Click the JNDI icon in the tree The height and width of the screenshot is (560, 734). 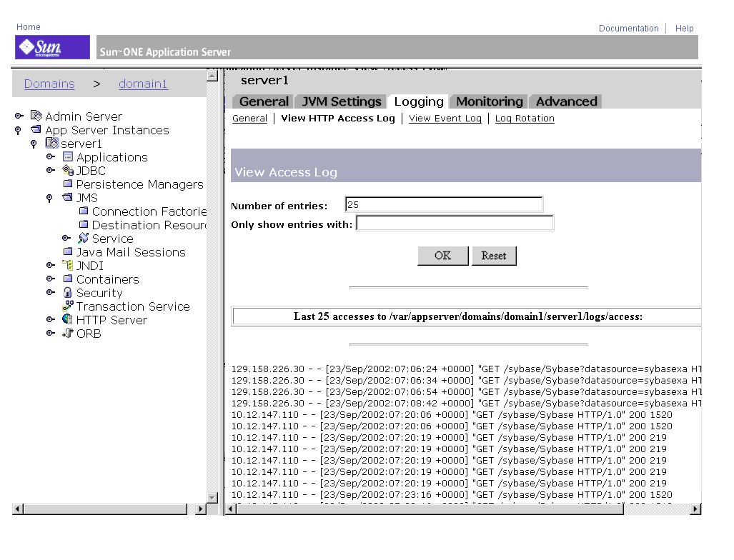coord(68,266)
